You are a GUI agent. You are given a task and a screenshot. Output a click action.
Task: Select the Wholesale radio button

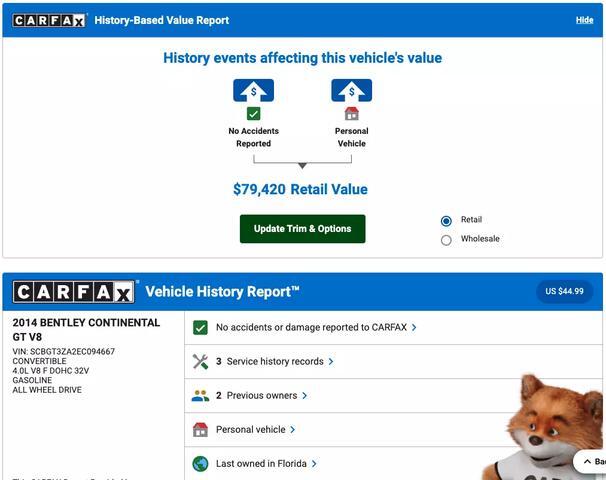(446, 240)
